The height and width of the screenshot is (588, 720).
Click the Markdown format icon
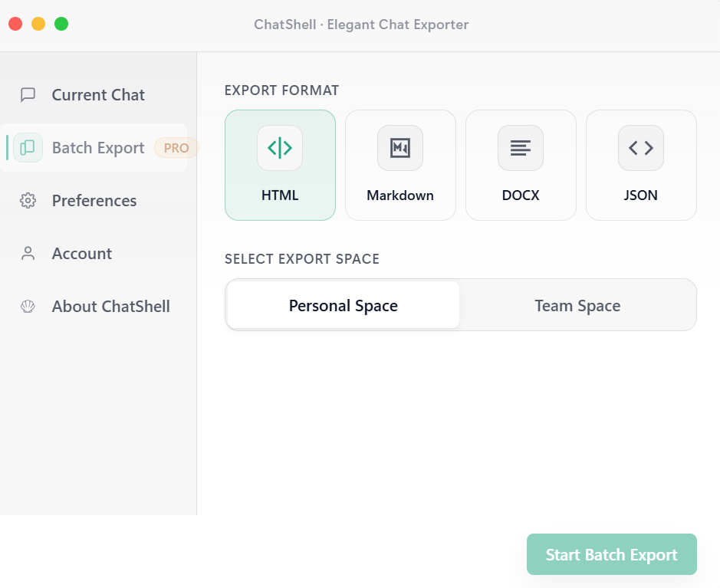(x=400, y=147)
